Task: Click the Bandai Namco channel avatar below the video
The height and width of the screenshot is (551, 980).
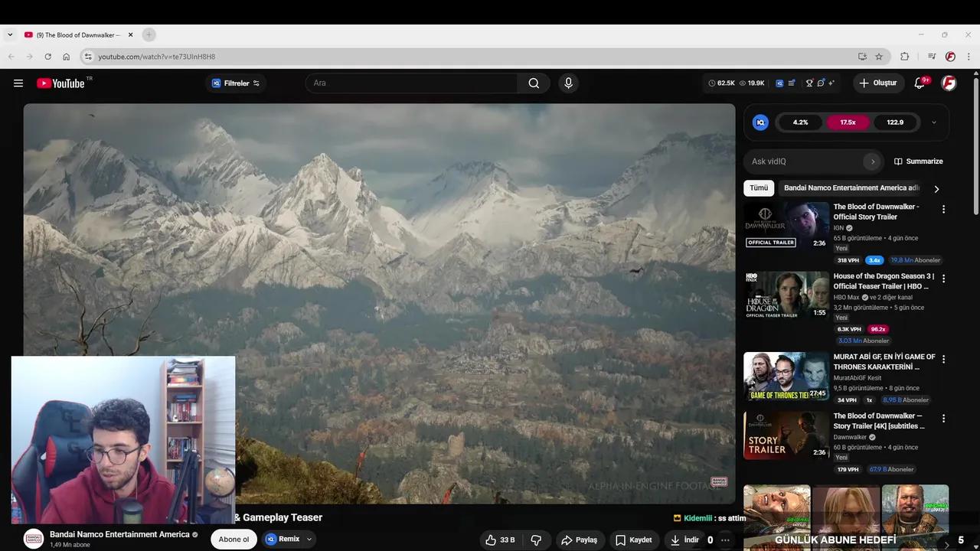Action: tap(34, 539)
